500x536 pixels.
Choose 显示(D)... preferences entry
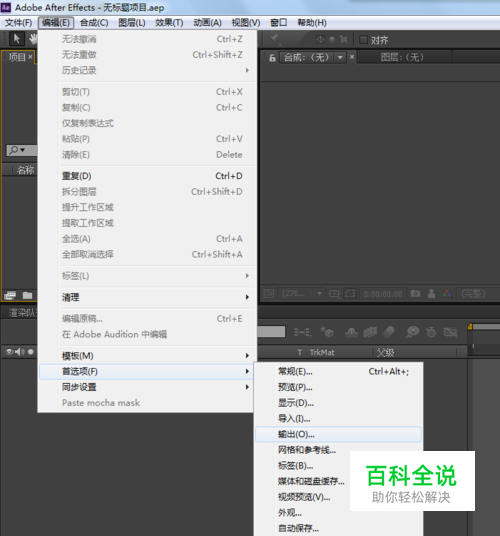coord(338,403)
